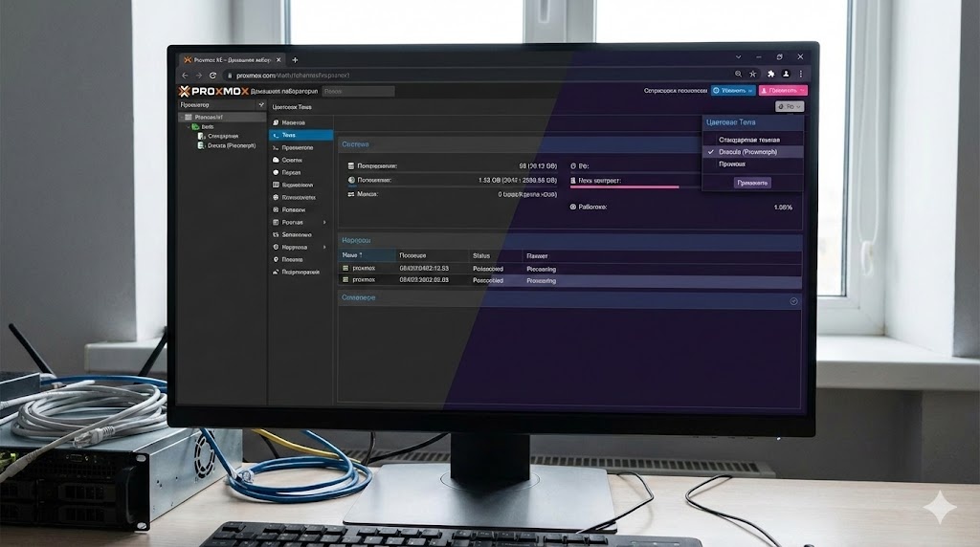The image size is (980, 547).
Task: Collapse the datacenter root tree node
Action: coord(182,117)
